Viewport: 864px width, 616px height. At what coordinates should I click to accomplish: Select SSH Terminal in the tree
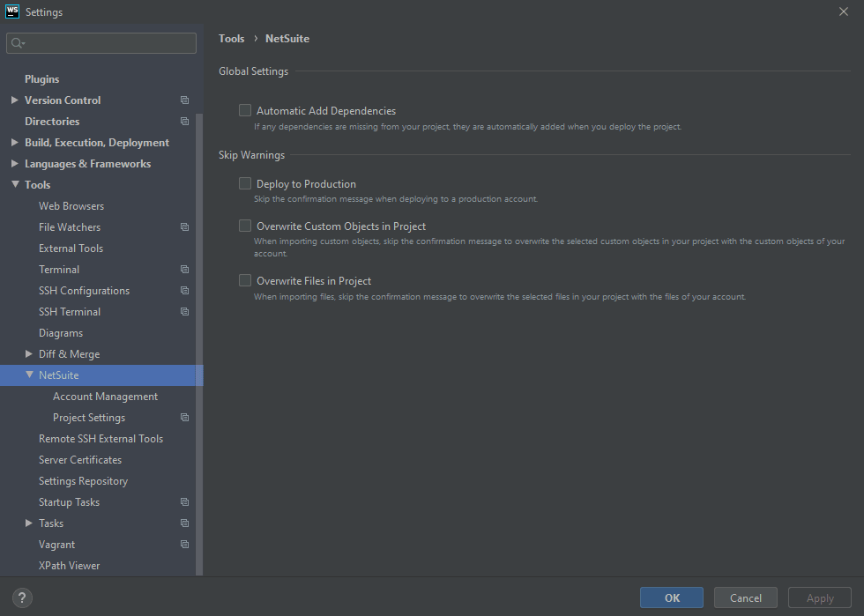[x=70, y=312]
